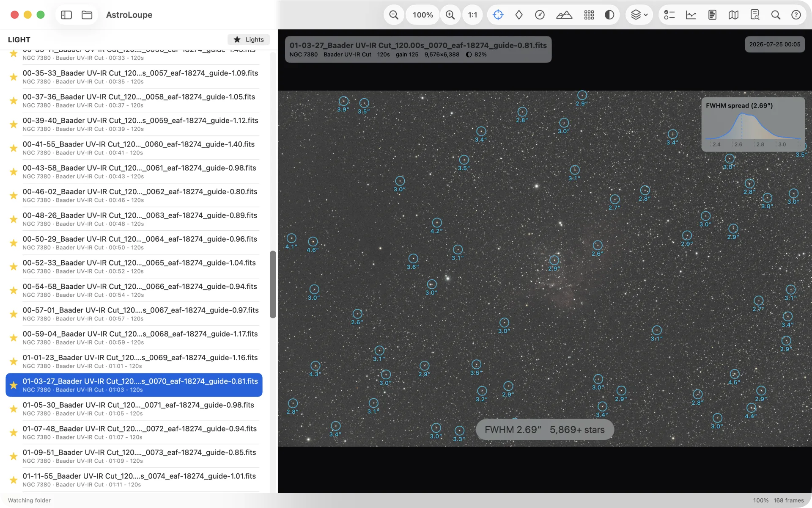Toggle the diamond overlay tool
Viewport: 812px width, 508px height.
pyautogui.click(x=519, y=15)
